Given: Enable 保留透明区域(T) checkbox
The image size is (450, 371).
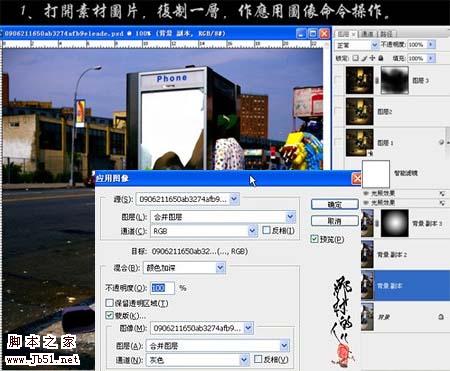Looking at the screenshot, I should 109,303.
